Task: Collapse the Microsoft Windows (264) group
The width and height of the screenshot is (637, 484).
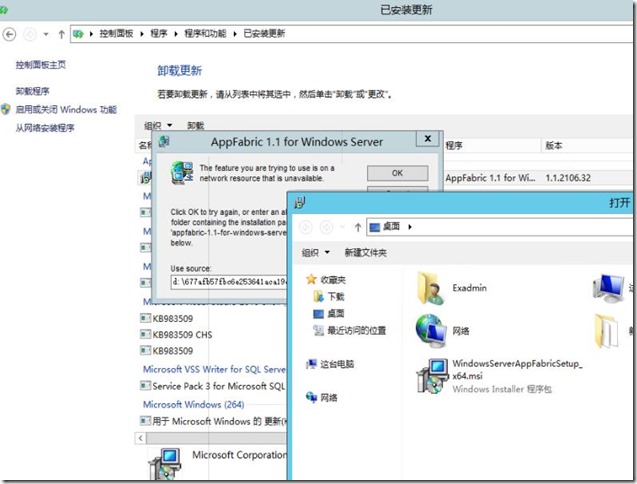Action: [x=193, y=404]
